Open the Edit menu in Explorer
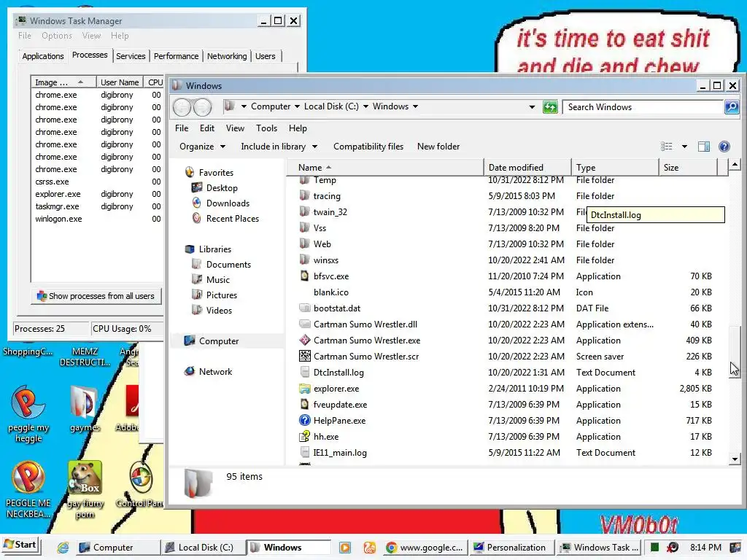 click(206, 128)
